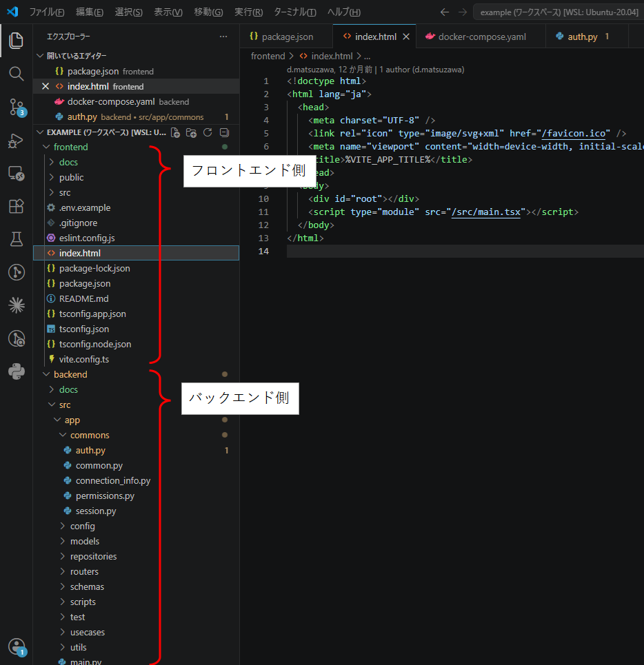This screenshot has height=665, width=644.
Task: Open the 編集(E) menu
Action: [x=90, y=12]
